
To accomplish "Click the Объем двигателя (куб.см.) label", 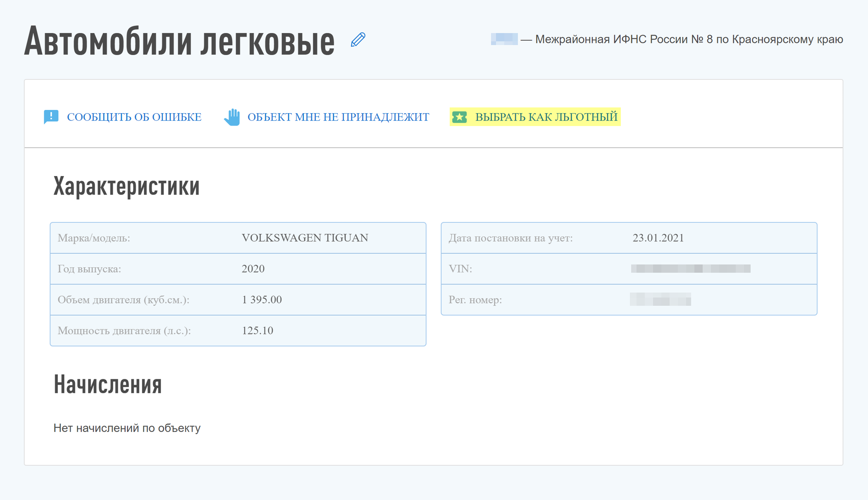I will coord(124,300).
